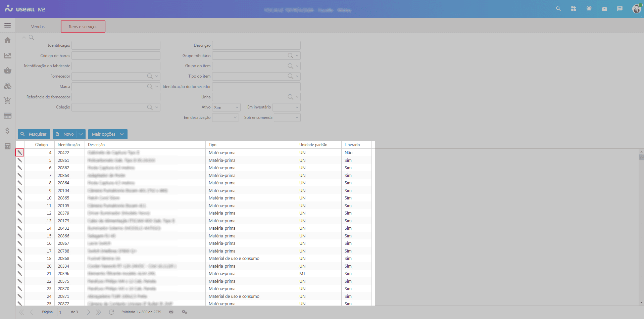The image size is (644, 319).
Task: Refresh the grid with reload icon
Action: tap(111, 312)
